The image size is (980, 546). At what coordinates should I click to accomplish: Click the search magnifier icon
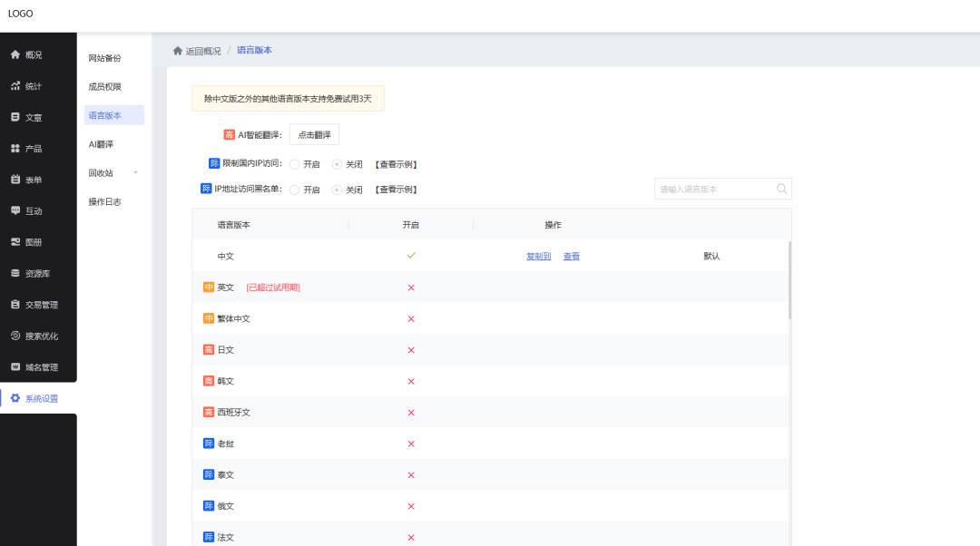coord(781,189)
